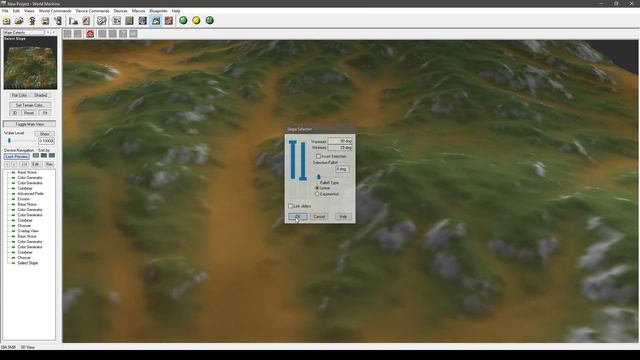Click the red camera home icon

[90, 34]
